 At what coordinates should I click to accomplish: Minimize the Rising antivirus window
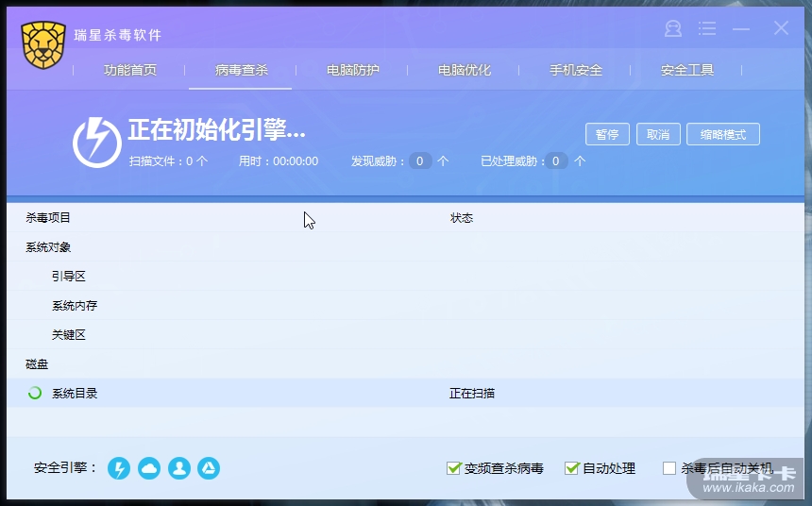741,29
